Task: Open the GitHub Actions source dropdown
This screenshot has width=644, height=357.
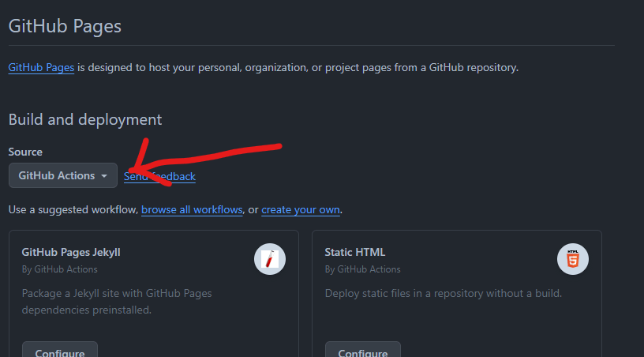Action: [x=63, y=175]
